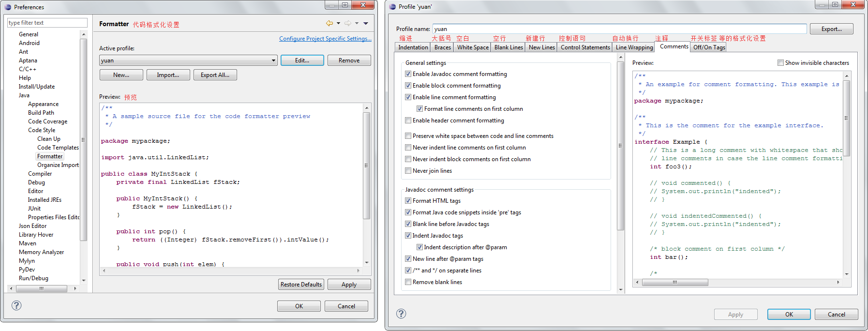The height and width of the screenshot is (331, 868).
Task: Open back history dropdown arrow
Action: 338,23
